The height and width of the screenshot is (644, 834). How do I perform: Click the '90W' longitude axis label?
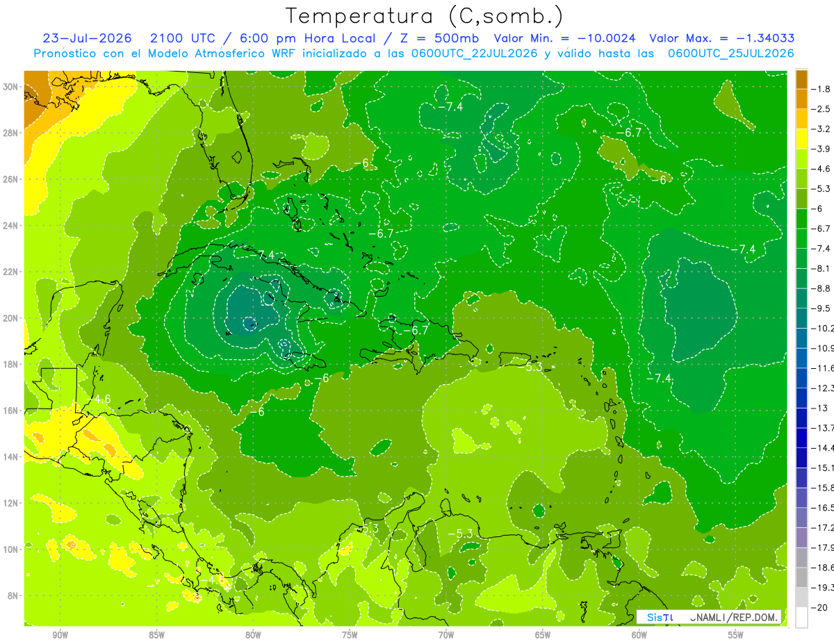coord(60,635)
